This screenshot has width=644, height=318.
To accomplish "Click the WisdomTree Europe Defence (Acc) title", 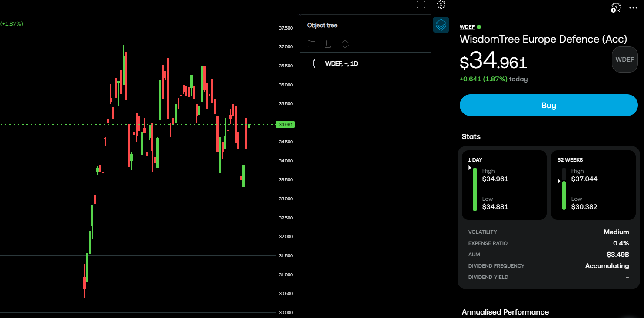I will pos(543,39).
